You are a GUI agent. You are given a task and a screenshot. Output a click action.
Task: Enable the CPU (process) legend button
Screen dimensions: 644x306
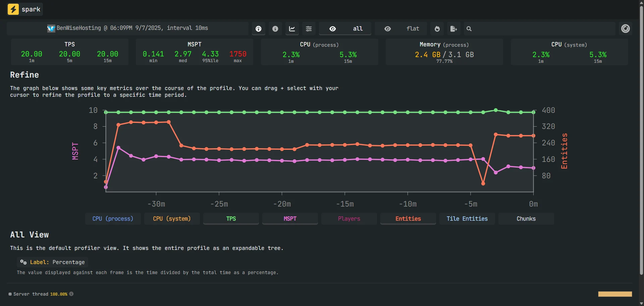(x=113, y=219)
